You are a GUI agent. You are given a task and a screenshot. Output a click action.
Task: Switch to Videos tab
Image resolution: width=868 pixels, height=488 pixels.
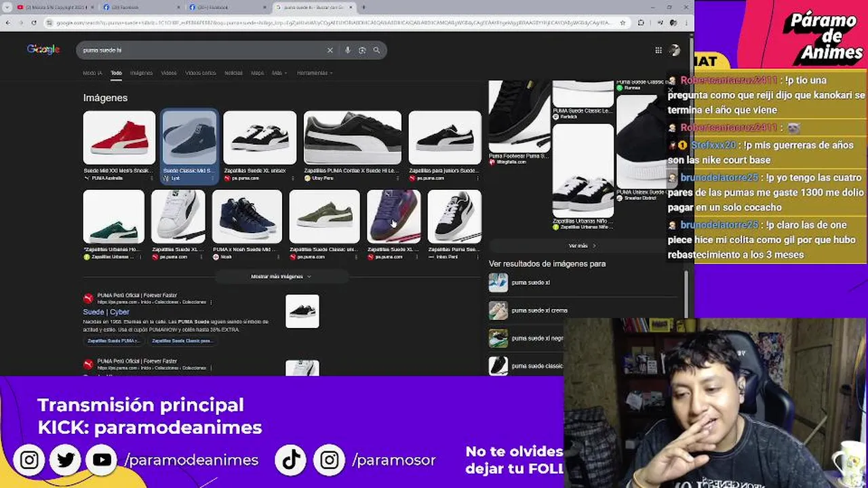coord(169,73)
